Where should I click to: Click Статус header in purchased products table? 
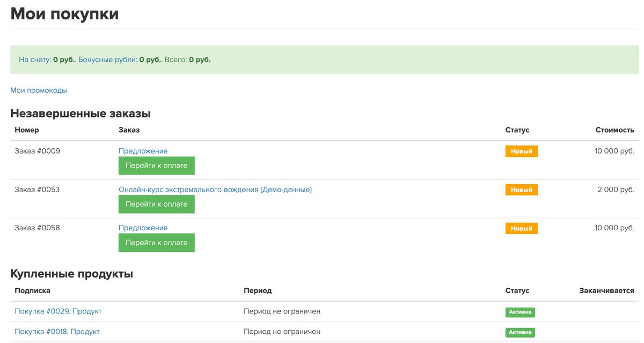(517, 290)
